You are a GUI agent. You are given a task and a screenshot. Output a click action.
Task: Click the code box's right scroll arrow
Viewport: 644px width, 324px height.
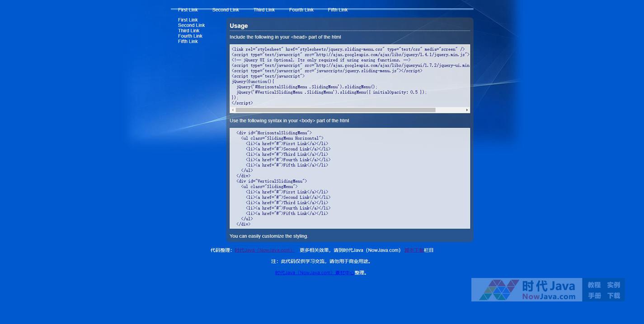(x=467, y=110)
